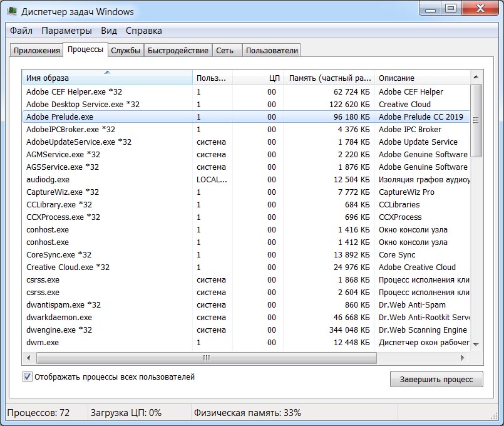Screen dimensions: 504x426
Task: Click the LOCAL... user cell for audiodg.exe
Action: (212, 180)
